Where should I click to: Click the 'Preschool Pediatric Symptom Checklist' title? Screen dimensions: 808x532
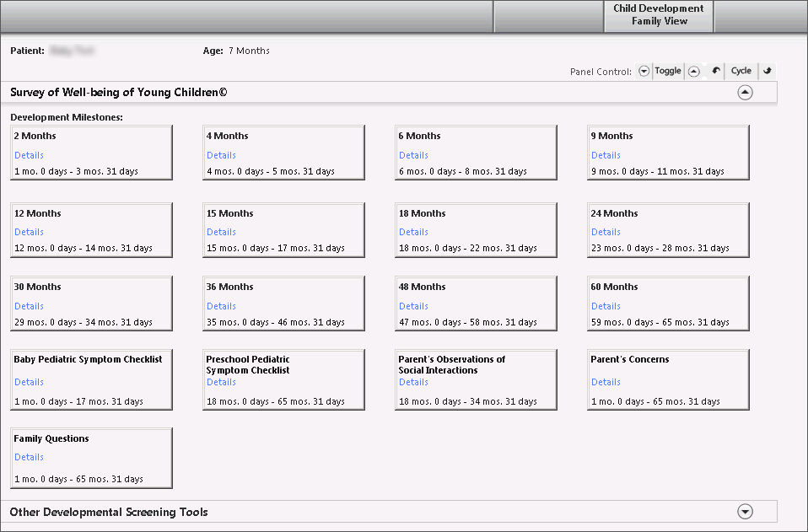pyautogui.click(x=248, y=364)
